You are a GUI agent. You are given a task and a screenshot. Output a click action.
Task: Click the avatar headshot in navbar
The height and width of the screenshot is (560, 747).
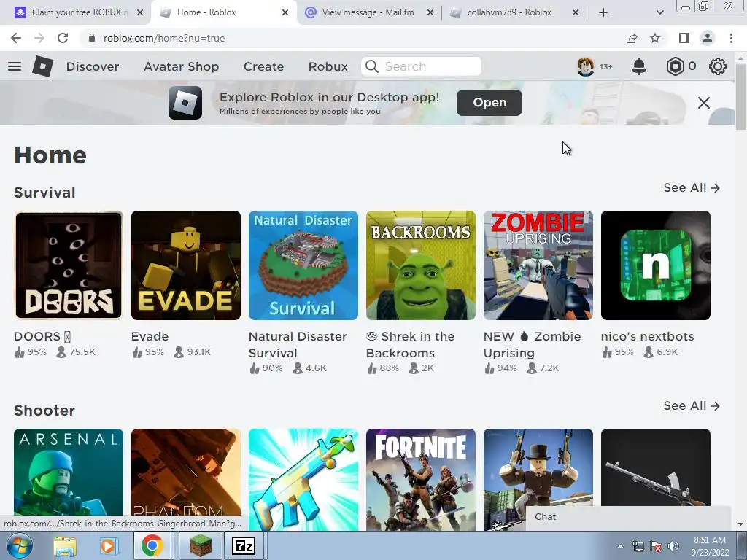pyautogui.click(x=586, y=66)
